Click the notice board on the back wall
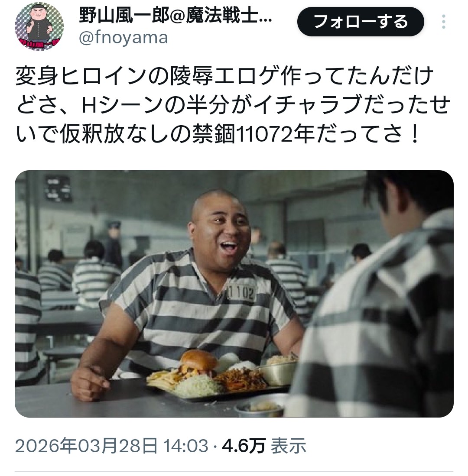 (x=58, y=188)
